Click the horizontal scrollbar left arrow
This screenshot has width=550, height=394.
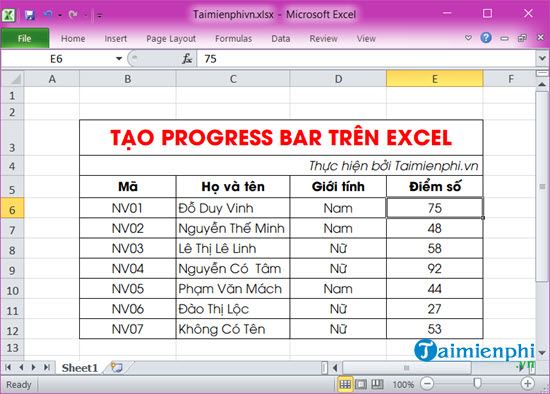tap(335, 368)
